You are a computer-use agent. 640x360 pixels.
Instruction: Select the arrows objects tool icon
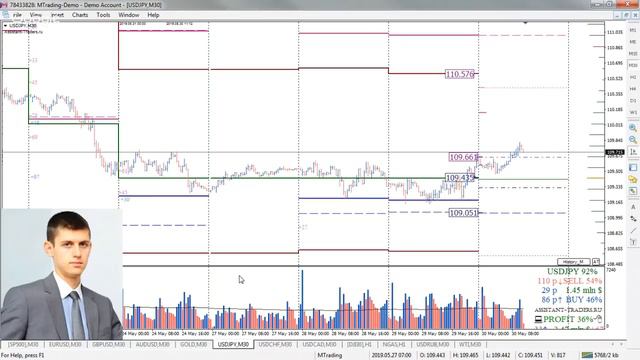tap(633, 219)
